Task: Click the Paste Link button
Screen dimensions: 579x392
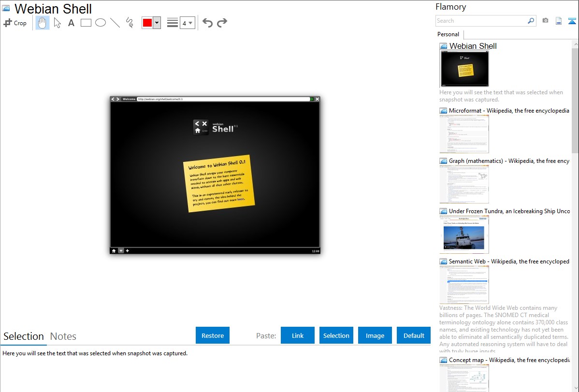Action: 298,335
